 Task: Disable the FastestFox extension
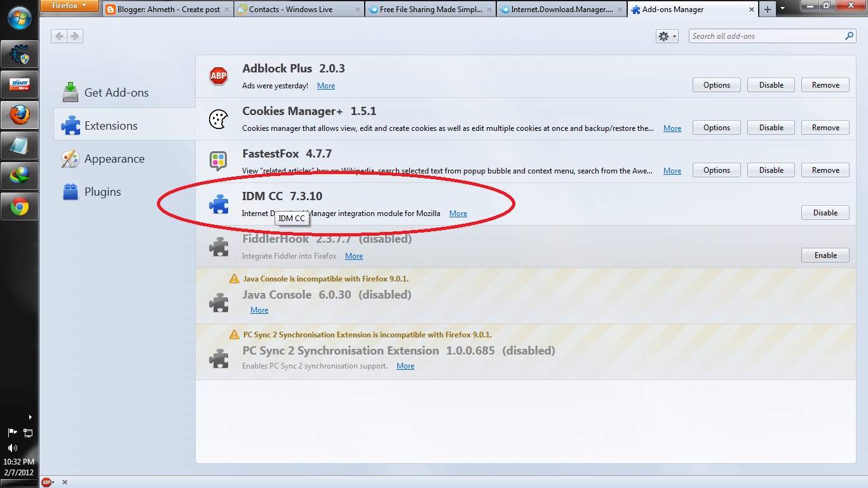pos(771,170)
